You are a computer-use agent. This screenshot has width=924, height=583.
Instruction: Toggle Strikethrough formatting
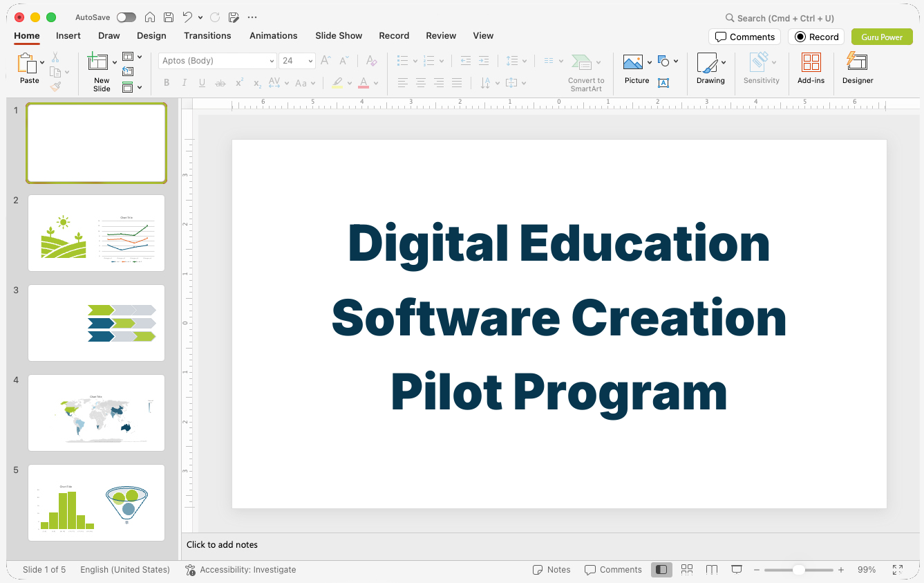point(220,83)
